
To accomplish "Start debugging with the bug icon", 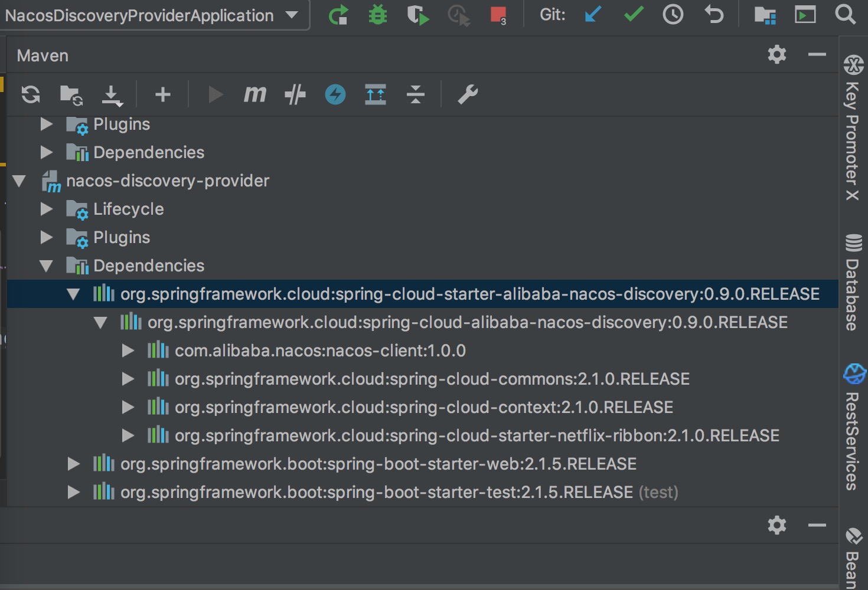I will pos(378,15).
